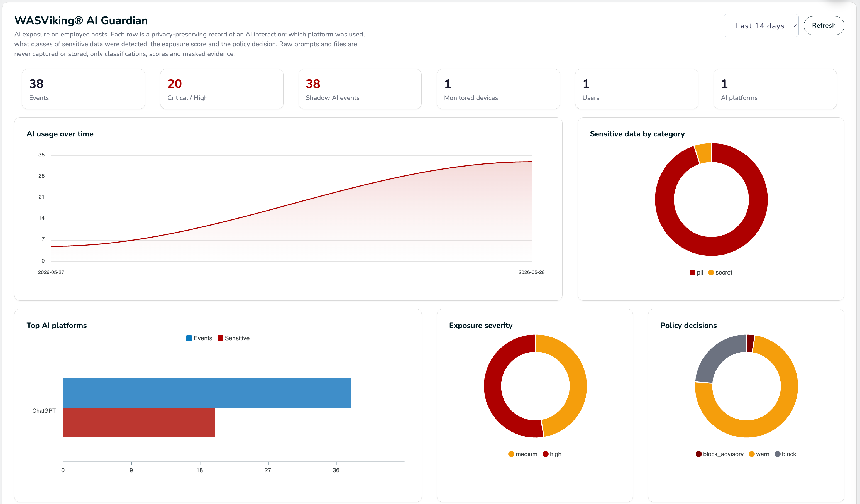The width and height of the screenshot is (860, 504).
Task: Click the Exposure severity title
Action: pyautogui.click(x=480, y=325)
